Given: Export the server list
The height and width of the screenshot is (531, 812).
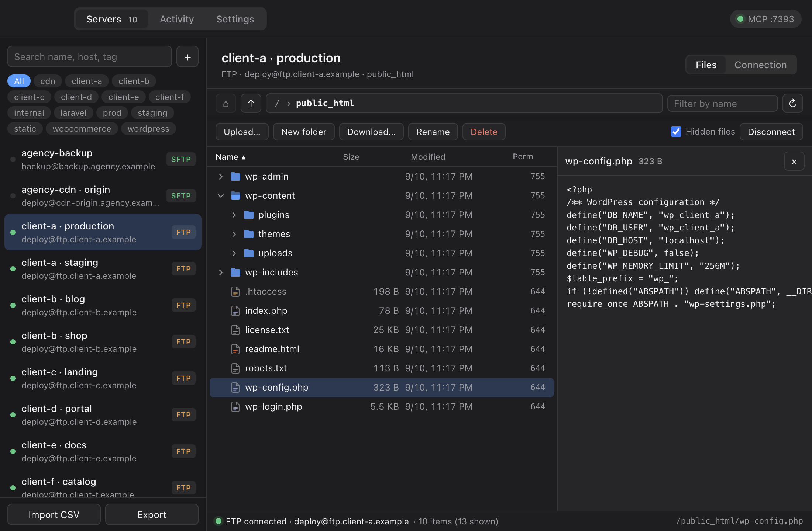Looking at the screenshot, I should [x=152, y=514].
